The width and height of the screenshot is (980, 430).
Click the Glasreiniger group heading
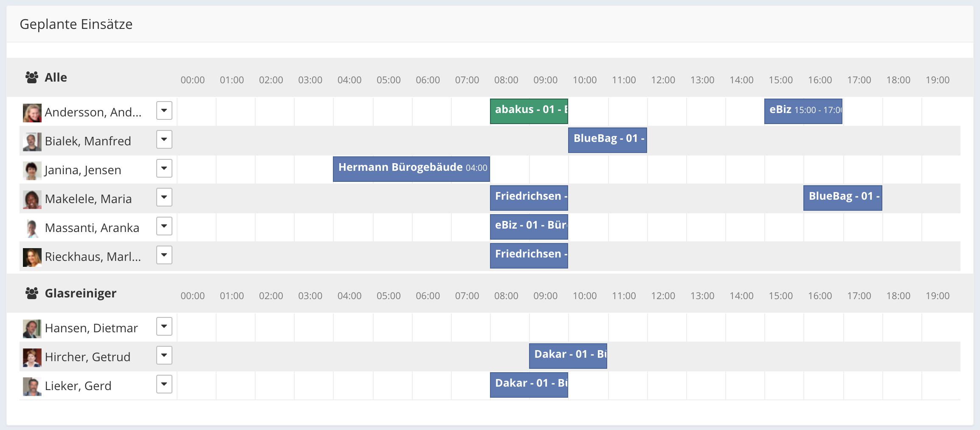point(81,293)
